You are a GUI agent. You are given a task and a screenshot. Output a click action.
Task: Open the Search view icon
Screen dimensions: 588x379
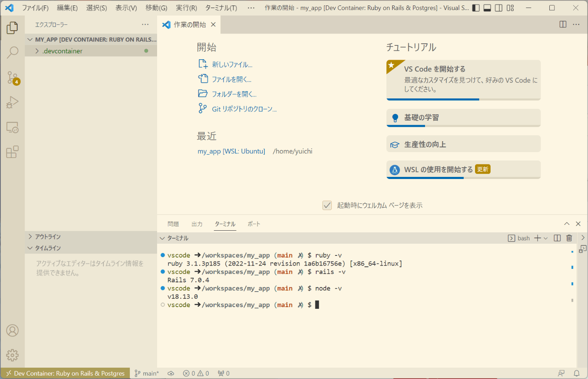(x=12, y=53)
